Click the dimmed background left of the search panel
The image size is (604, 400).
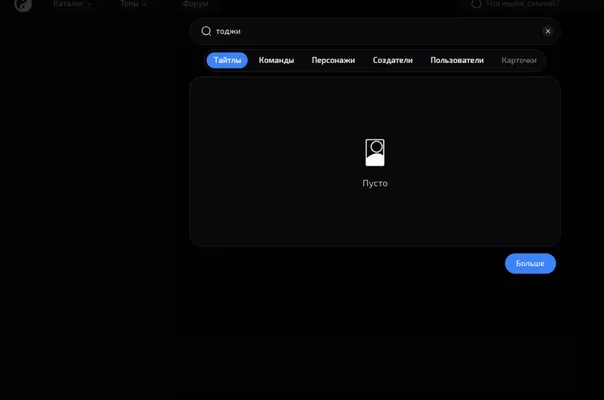pyautogui.click(x=92, y=193)
